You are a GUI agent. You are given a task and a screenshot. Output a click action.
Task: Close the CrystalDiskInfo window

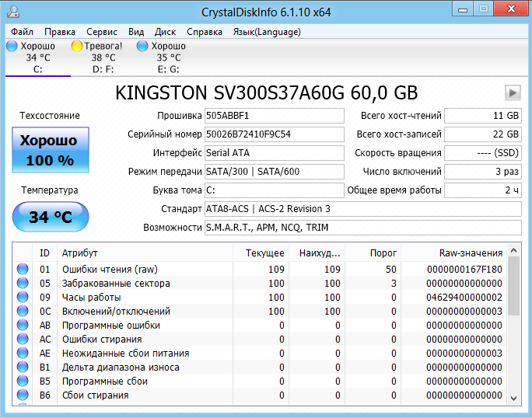511,9
